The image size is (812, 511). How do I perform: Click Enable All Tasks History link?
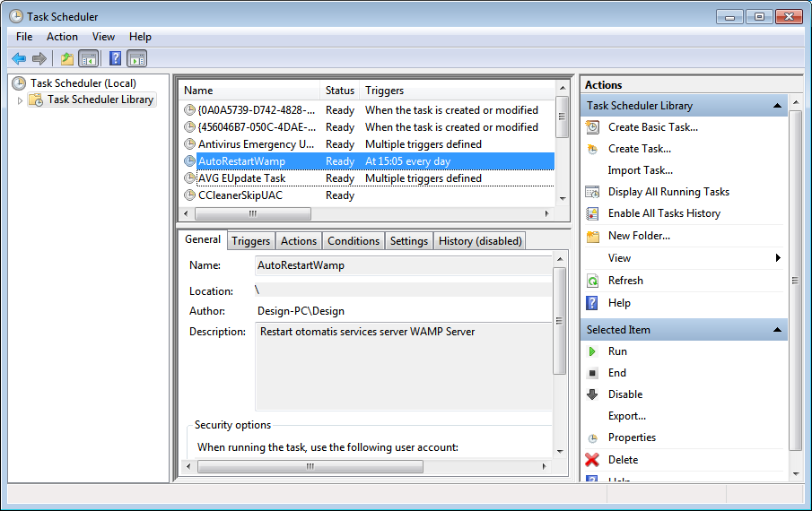pyautogui.click(x=664, y=213)
